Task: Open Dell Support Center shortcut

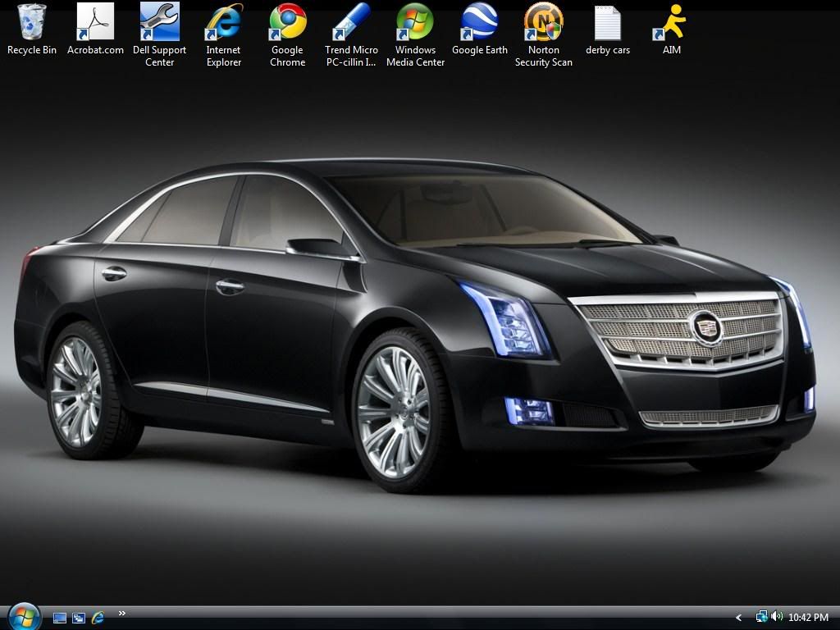Action: (159, 22)
